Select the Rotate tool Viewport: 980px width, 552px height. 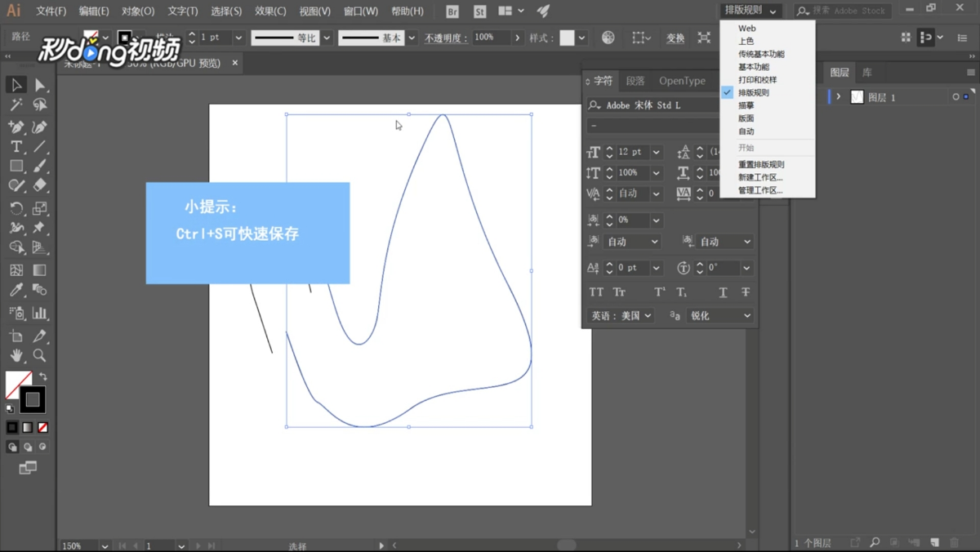pos(16,208)
